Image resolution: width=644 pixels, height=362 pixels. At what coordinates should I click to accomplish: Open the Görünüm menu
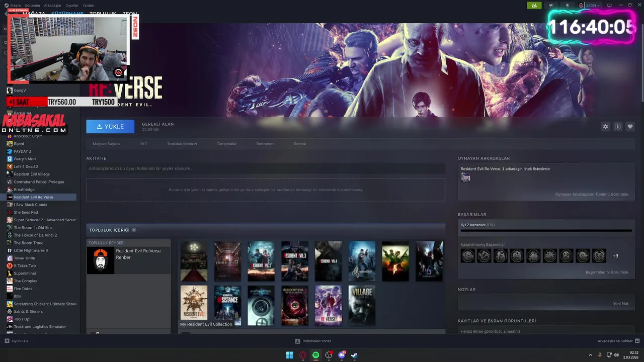click(32, 5)
